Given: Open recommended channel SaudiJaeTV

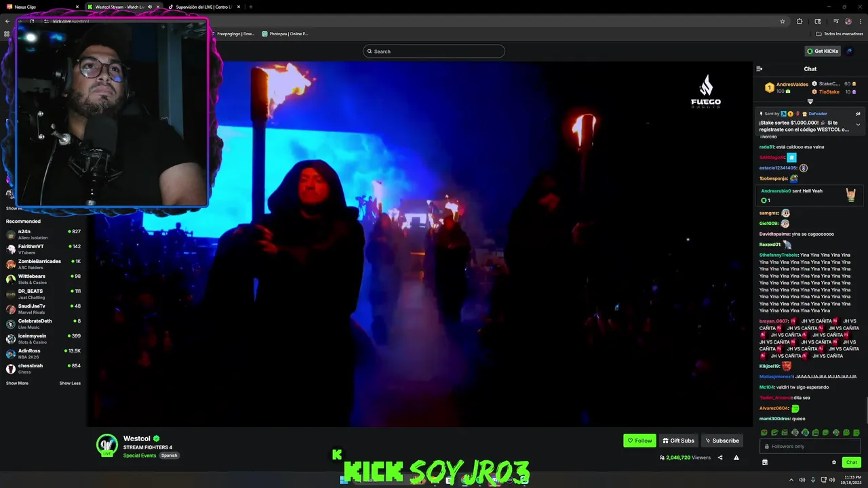Looking at the screenshot, I should [x=43, y=309].
